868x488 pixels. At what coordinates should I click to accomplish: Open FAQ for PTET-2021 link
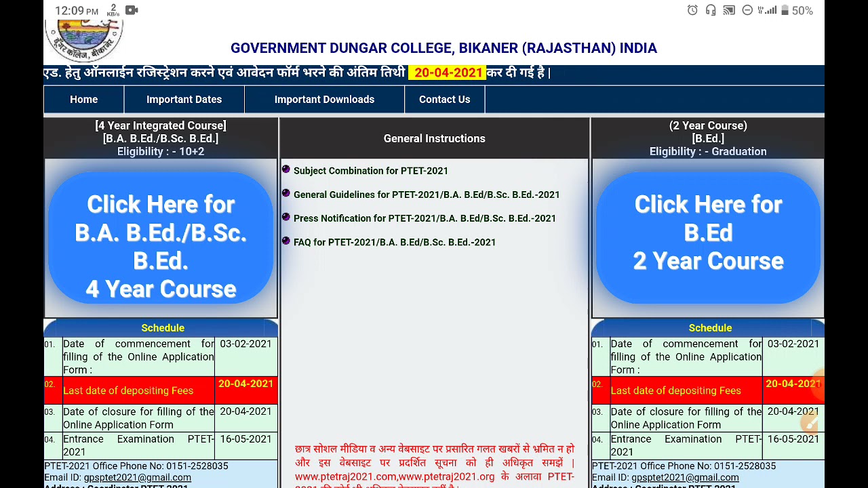(x=395, y=242)
